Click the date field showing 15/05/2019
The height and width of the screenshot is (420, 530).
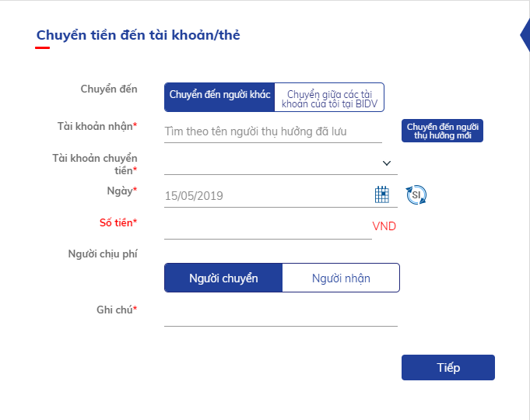pyautogui.click(x=269, y=196)
